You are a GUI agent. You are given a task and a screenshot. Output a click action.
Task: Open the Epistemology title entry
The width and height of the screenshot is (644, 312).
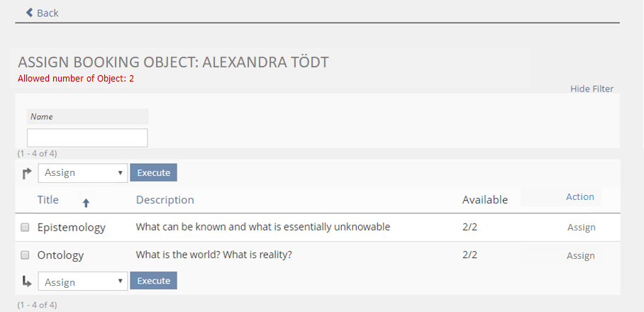71,228
